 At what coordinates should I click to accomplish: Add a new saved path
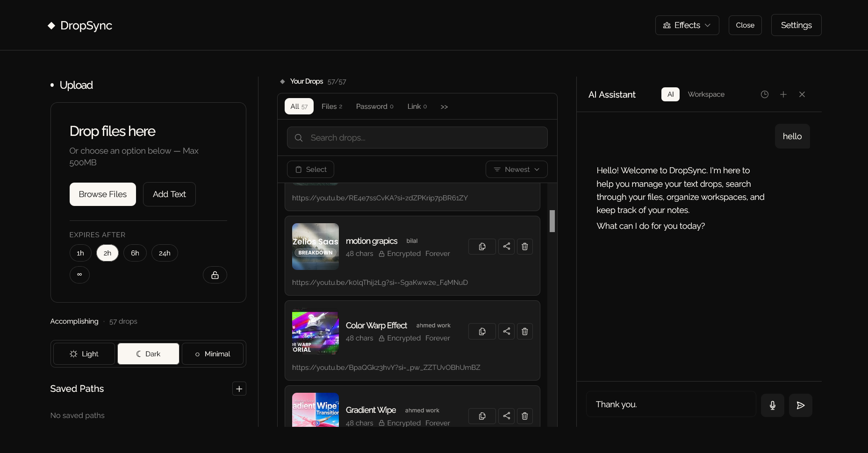239,389
